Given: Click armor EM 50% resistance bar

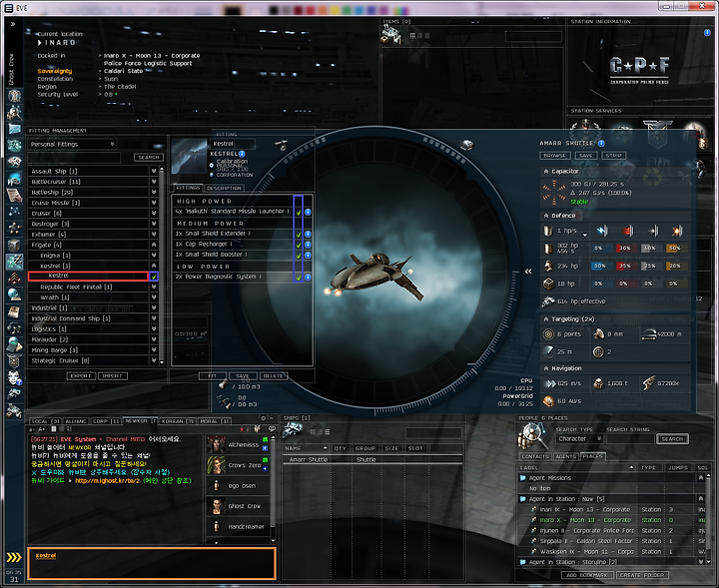Looking at the screenshot, I should pos(600,266).
